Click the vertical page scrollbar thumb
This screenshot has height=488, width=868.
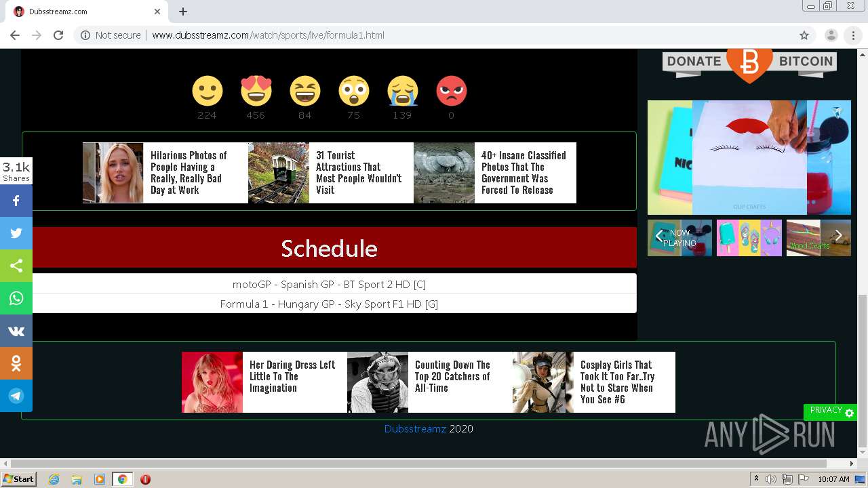pyautogui.click(x=863, y=371)
